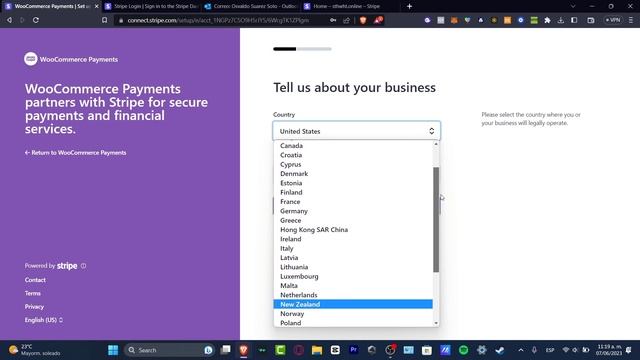
Task: Click the WooCommerce Payments logo
Action: [71, 59]
